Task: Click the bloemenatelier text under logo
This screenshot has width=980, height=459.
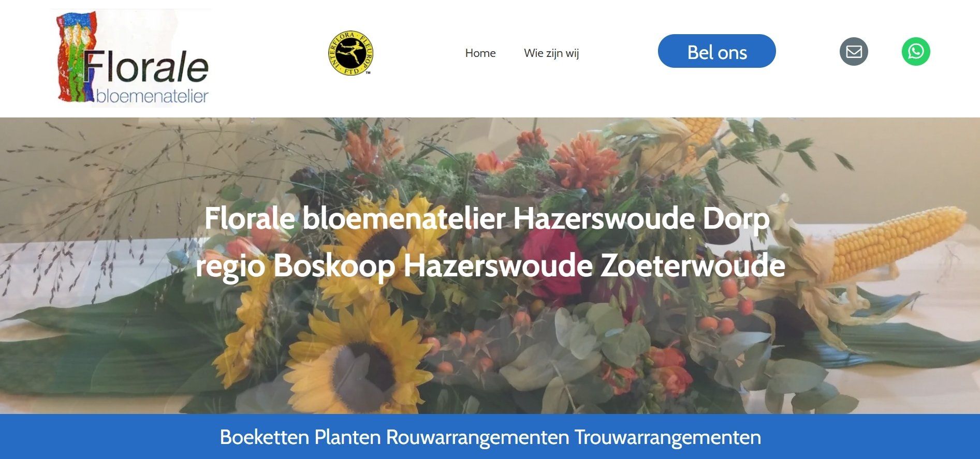Action: point(152,96)
